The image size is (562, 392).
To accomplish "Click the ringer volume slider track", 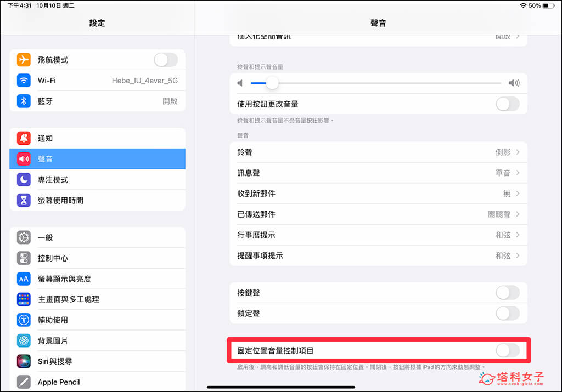I will coord(384,83).
